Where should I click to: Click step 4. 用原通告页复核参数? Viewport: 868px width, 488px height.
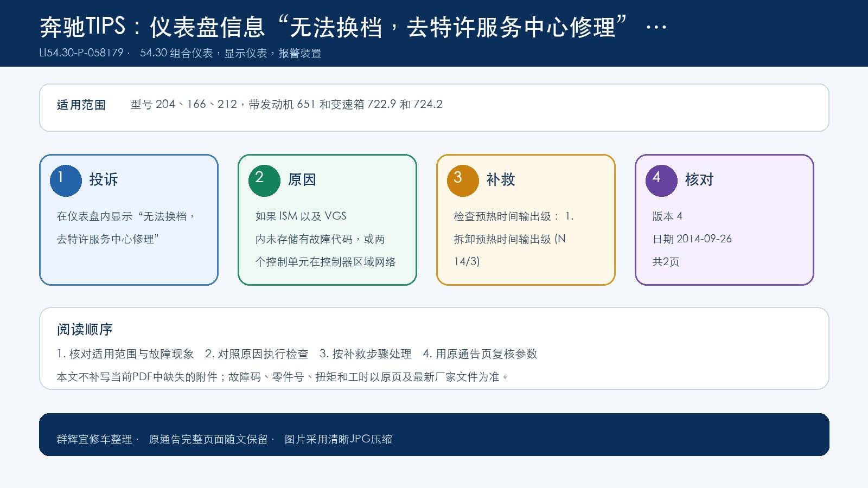(480, 354)
